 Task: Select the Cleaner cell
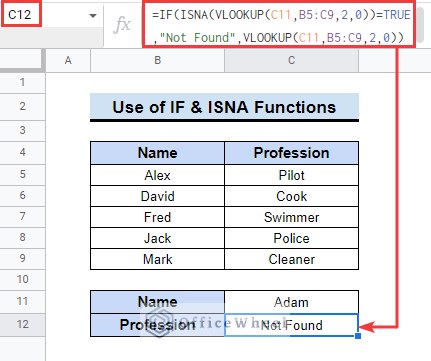click(x=292, y=259)
